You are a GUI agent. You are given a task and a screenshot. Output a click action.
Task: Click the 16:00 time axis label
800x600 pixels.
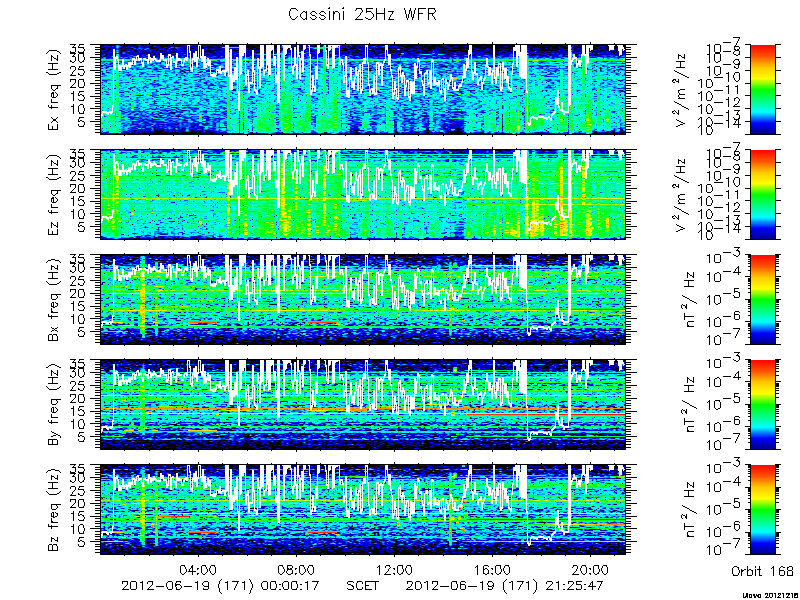pos(492,569)
